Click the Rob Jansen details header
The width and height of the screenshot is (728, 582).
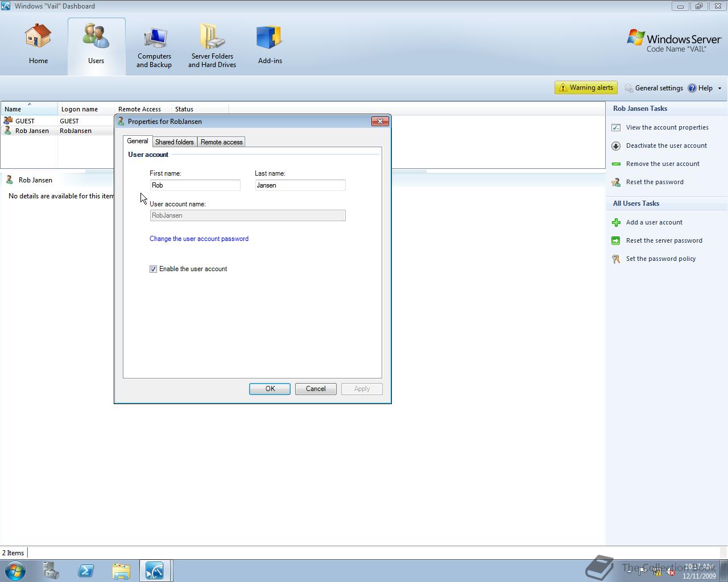click(x=35, y=180)
